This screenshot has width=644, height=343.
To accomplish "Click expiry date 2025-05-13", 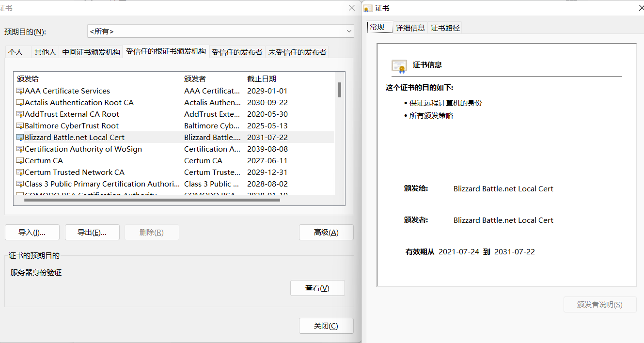I will (267, 126).
